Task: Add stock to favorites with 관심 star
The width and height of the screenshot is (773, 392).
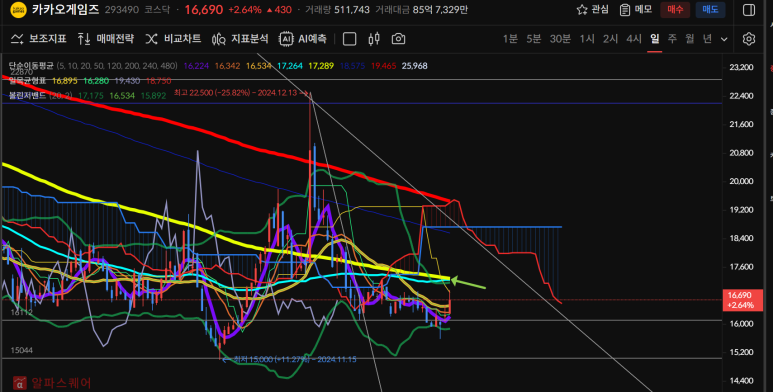Action: pos(592,9)
